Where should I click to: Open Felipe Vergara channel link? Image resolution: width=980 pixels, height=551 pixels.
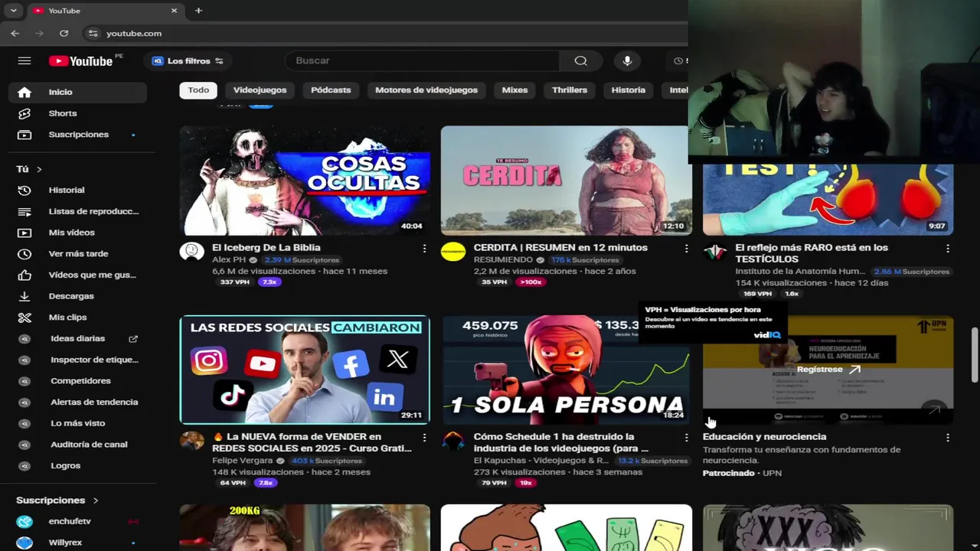coord(243,461)
